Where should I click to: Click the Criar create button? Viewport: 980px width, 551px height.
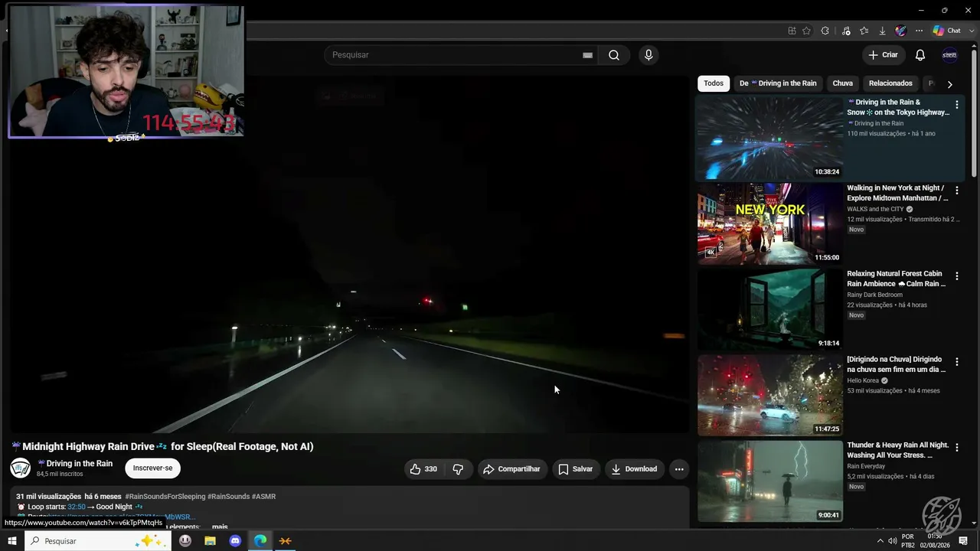pos(883,55)
